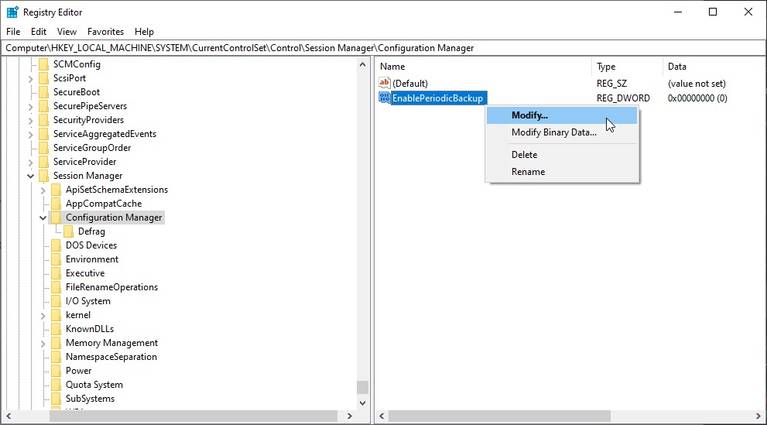Collapse the Configuration Manager tree node
The width and height of the screenshot is (767, 425).
tap(43, 218)
